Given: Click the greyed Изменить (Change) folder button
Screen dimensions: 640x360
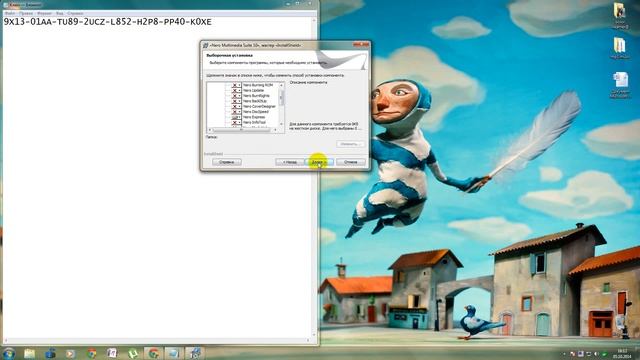Looking at the screenshot, I should pyautogui.click(x=350, y=144).
